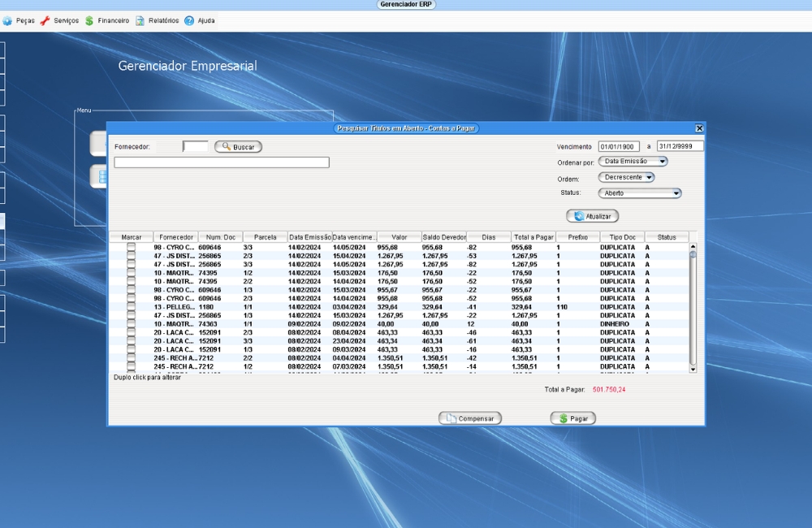Refresh results with the Atualizar button
812x528 pixels.
[593, 216]
